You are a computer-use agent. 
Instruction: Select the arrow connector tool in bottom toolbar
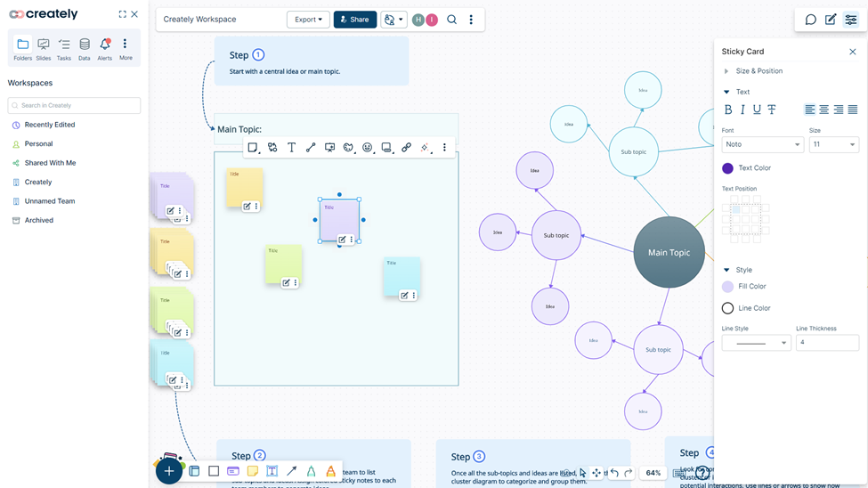point(291,471)
